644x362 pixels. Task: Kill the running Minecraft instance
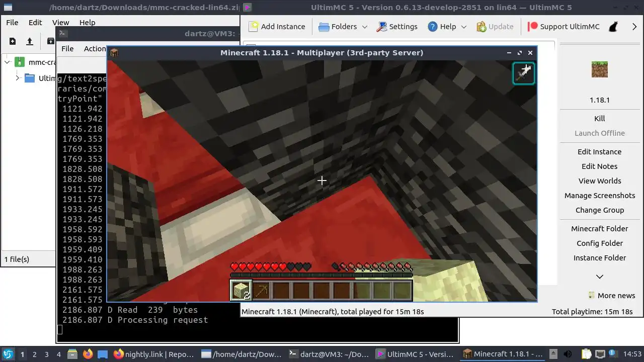(600, 119)
